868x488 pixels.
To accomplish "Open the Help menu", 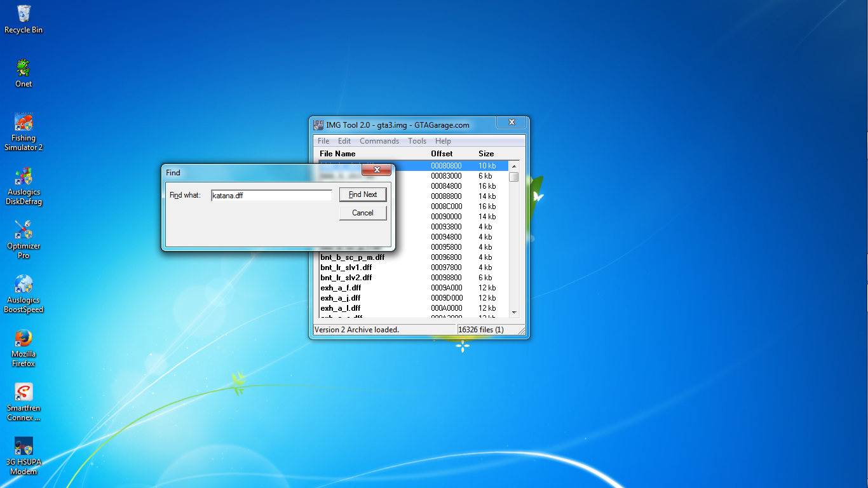I will (x=443, y=141).
